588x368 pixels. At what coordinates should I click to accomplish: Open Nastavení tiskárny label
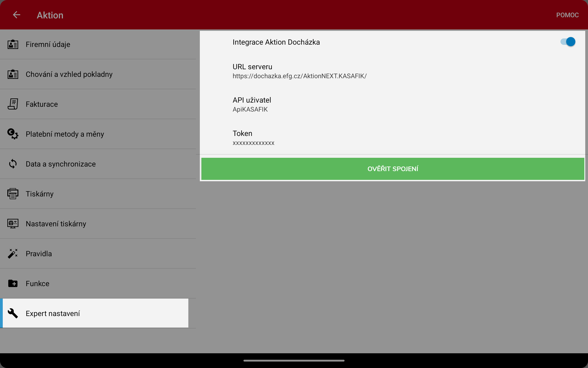pyautogui.click(x=56, y=224)
